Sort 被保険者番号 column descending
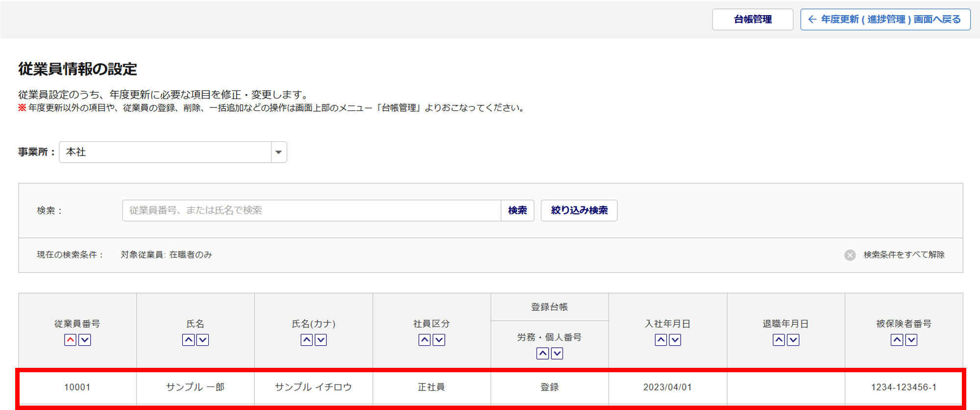Screen dimensions: 980x410 point(911,340)
